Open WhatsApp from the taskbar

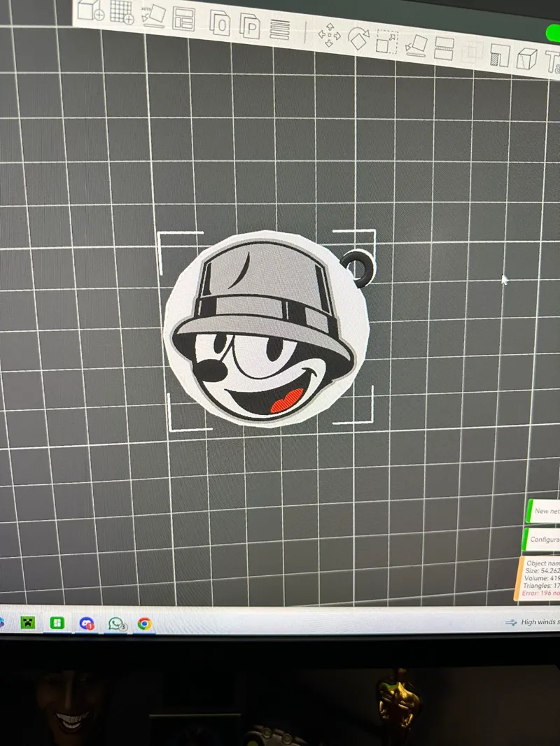[x=117, y=624]
